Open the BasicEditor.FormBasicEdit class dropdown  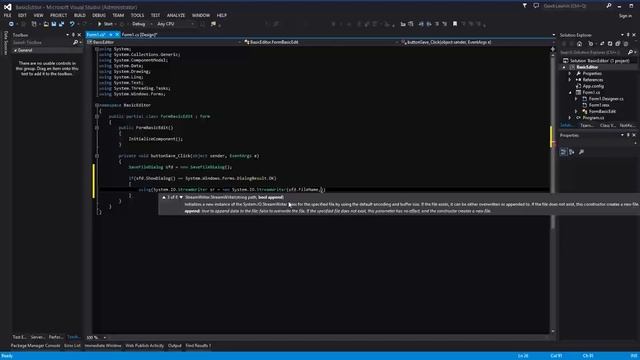tap(320, 42)
